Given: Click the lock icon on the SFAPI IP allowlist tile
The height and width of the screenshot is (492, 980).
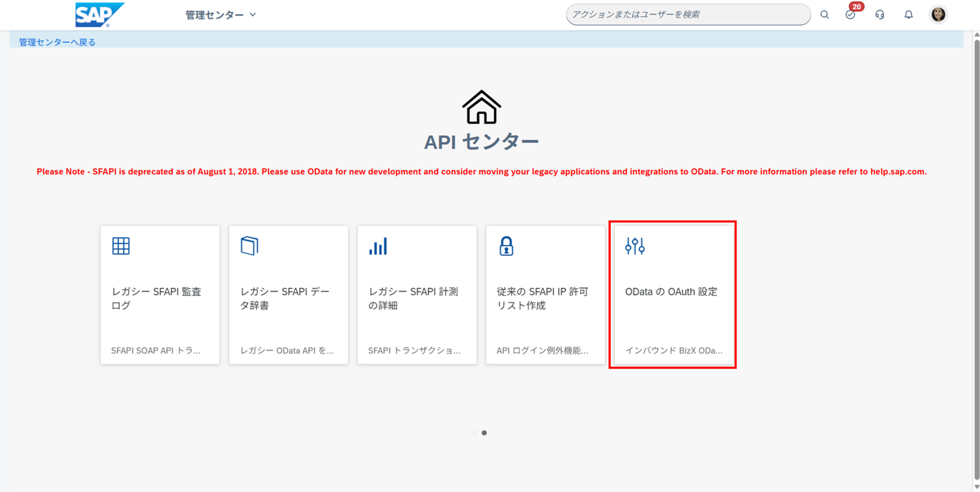Looking at the screenshot, I should pyautogui.click(x=506, y=246).
